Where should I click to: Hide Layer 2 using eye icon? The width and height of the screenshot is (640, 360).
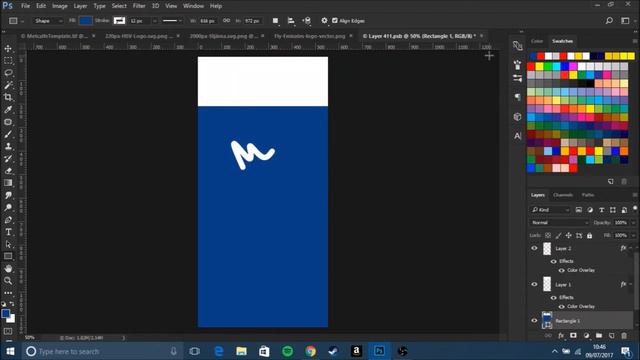(534, 248)
